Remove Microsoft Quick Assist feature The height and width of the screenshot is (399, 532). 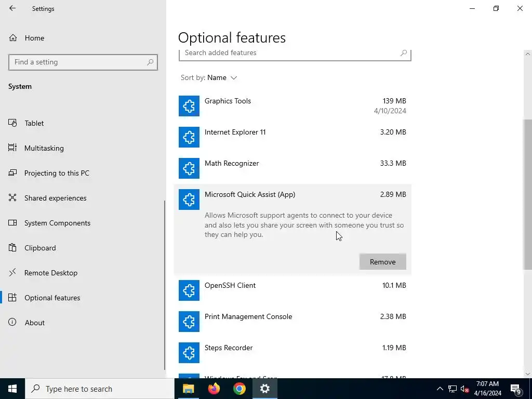coord(383,262)
